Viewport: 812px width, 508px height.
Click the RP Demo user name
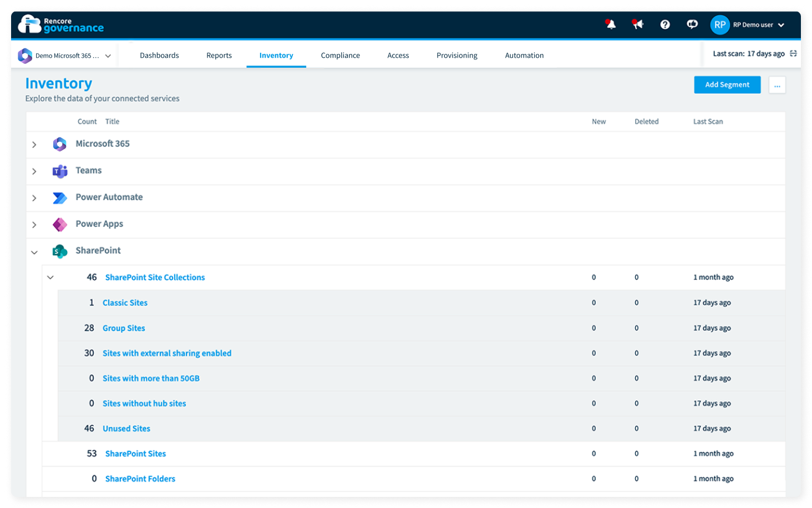(753, 25)
